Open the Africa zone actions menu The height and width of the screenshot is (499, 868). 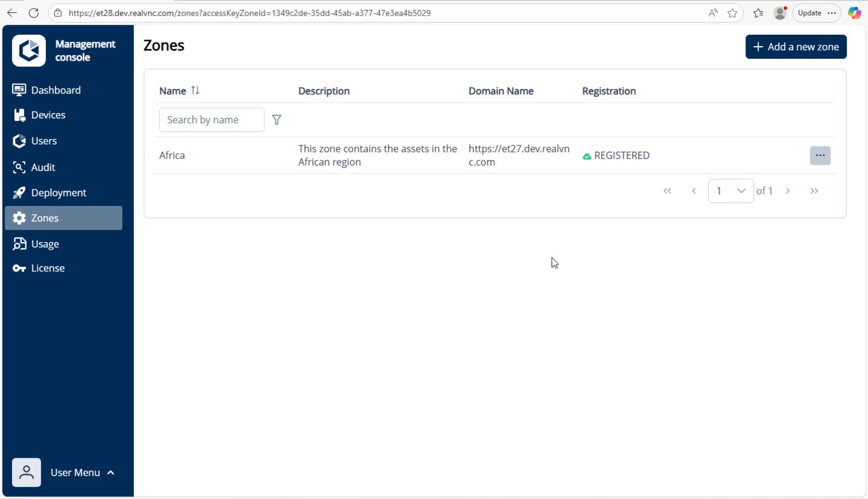pos(820,155)
